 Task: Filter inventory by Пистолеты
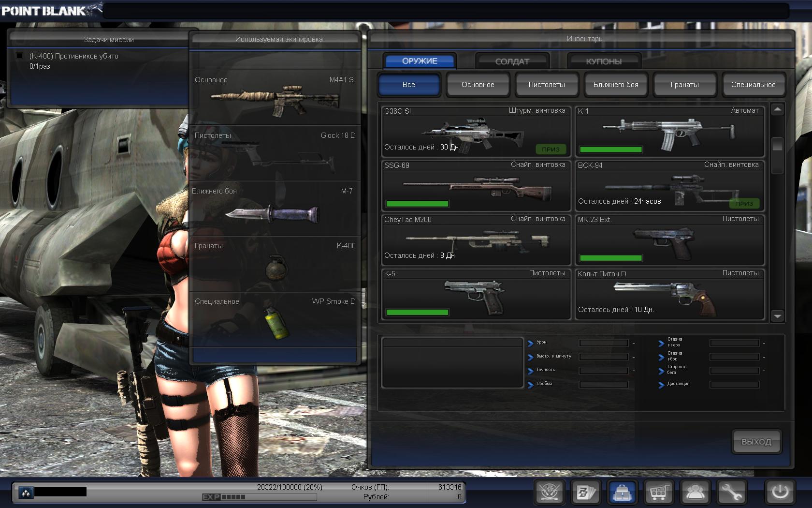[x=547, y=85]
